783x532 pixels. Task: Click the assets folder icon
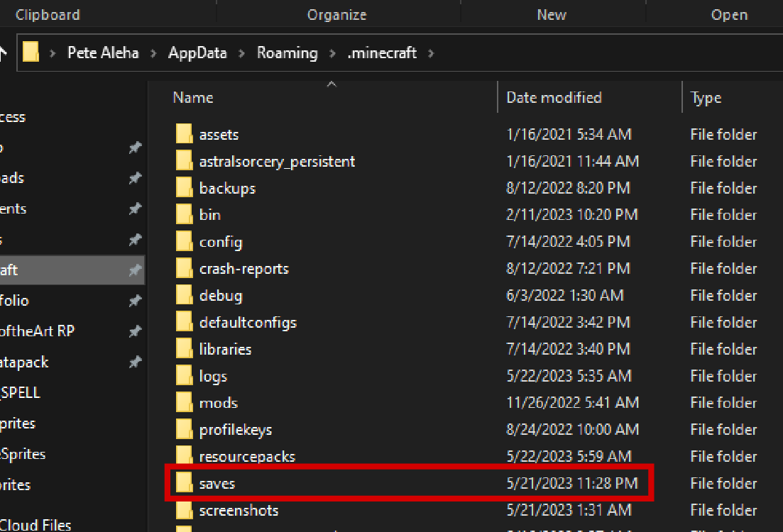tap(185, 134)
